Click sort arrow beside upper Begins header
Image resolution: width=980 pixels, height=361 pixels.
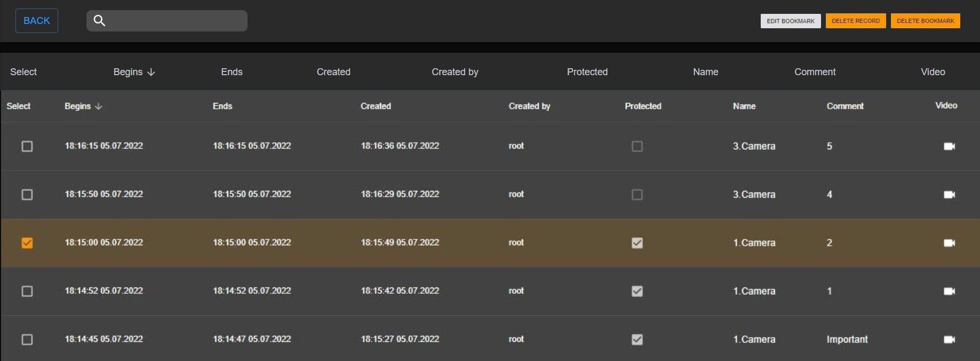152,72
